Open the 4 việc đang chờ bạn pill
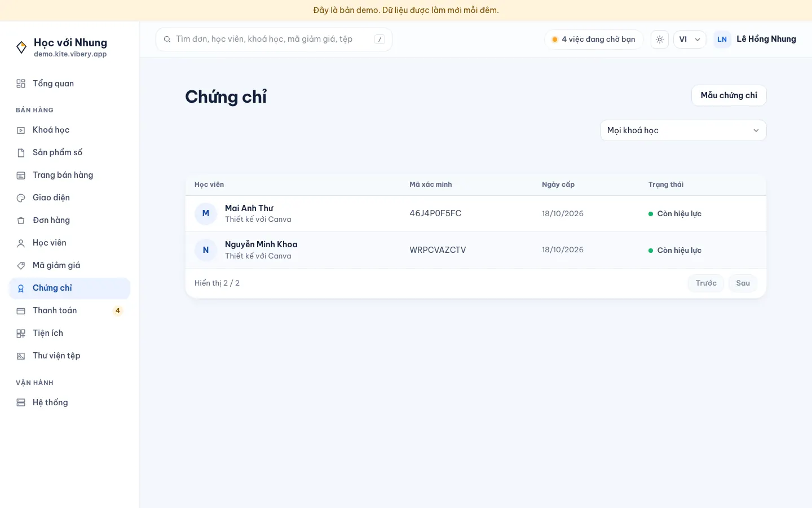Image resolution: width=812 pixels, height=508 pixels. pyautogui.click(x=594, y=39)
